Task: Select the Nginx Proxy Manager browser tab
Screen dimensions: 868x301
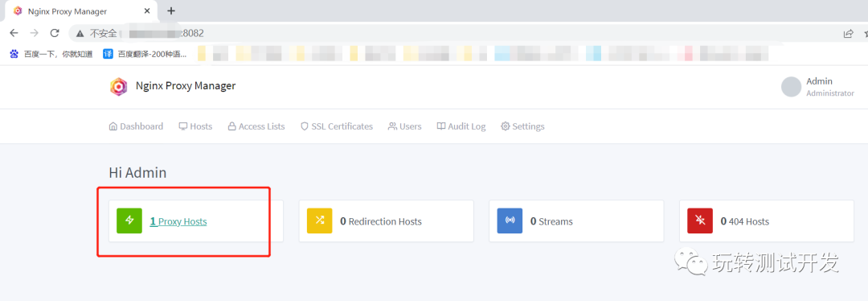Action: click(x=81, y=11)
